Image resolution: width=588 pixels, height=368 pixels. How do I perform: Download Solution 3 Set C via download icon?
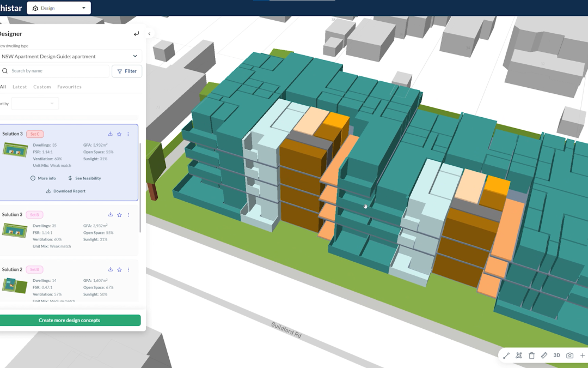tap(110, 134)
